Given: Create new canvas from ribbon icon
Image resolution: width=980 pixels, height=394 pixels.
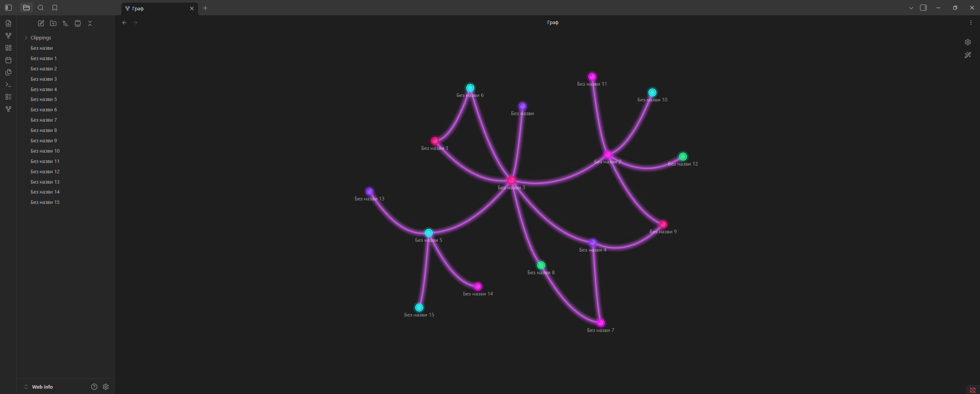Looking at the screenshot, I should click(8, 48).
